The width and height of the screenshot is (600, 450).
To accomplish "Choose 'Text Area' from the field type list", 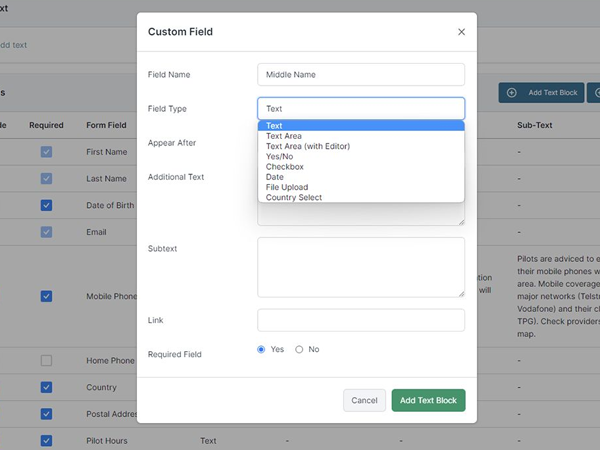I will 284,136.
